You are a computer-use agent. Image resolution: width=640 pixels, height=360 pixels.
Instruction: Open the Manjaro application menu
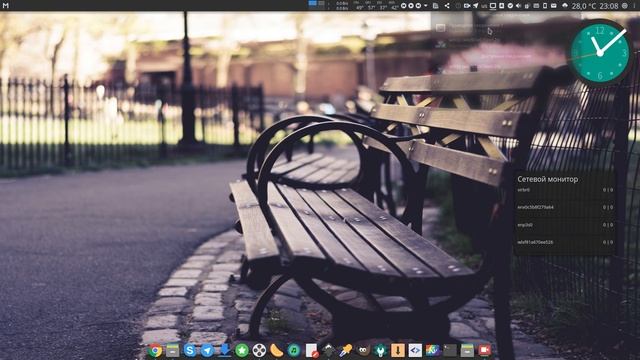pyautogui.click(x=5, y=5)
